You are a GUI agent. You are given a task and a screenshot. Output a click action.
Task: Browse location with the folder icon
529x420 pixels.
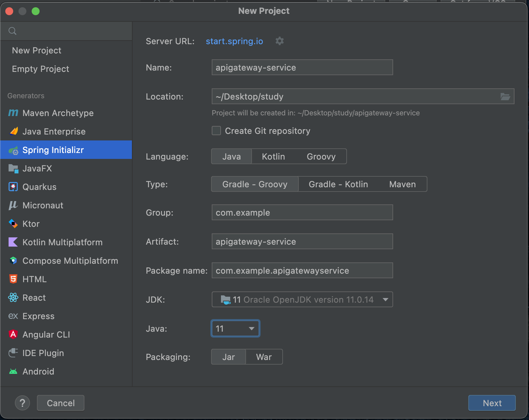click(x=505, y=97)
